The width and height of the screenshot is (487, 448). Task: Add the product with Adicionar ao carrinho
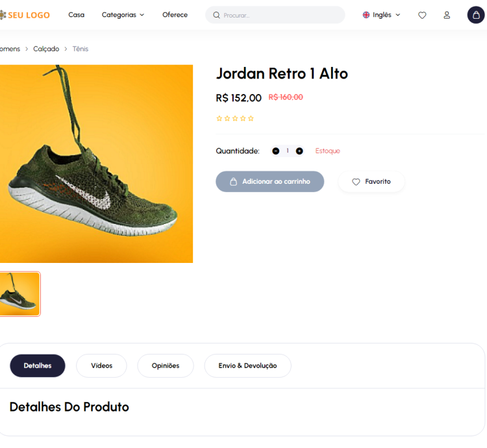269,182
